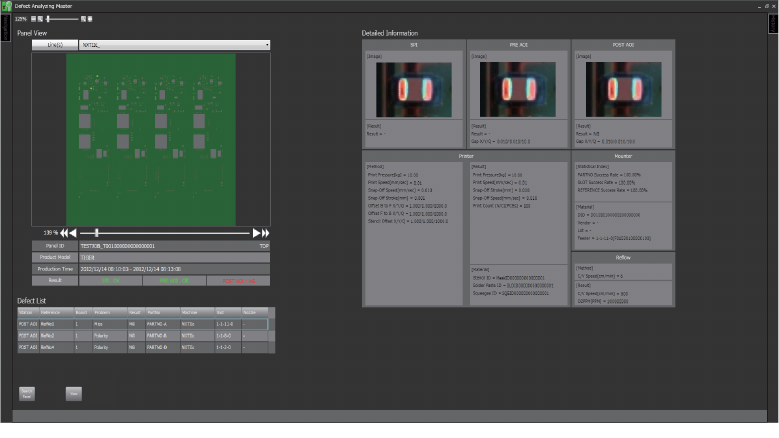Click the zoom icon just left of the top slider
Viewport: 779px width, 438px height.
[x=41, y=18]
